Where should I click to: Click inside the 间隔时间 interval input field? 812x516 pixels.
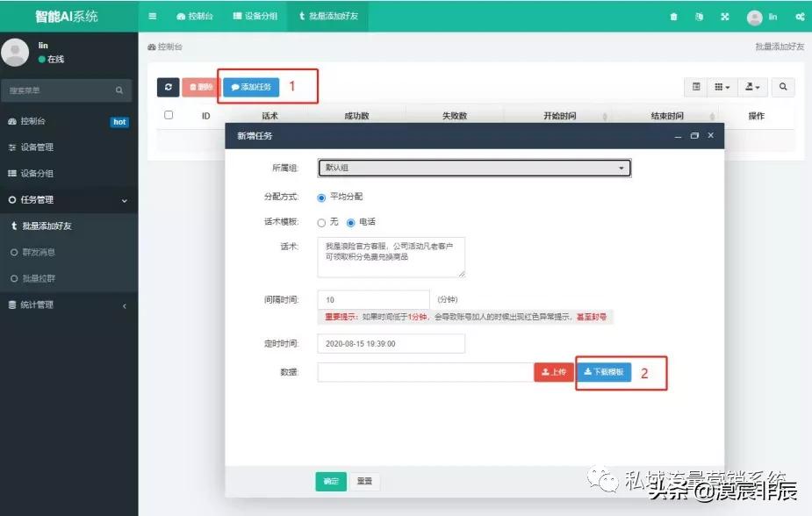pyautogui.click(x=373, y=299)
